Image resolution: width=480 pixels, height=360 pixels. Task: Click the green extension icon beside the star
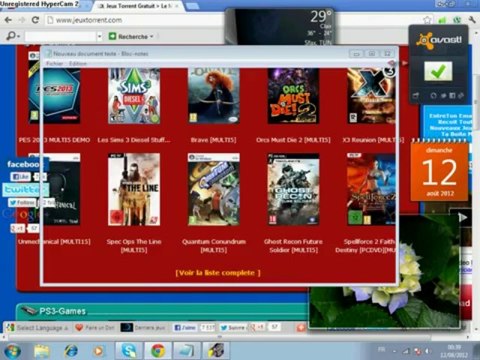[x=442, y=20]
